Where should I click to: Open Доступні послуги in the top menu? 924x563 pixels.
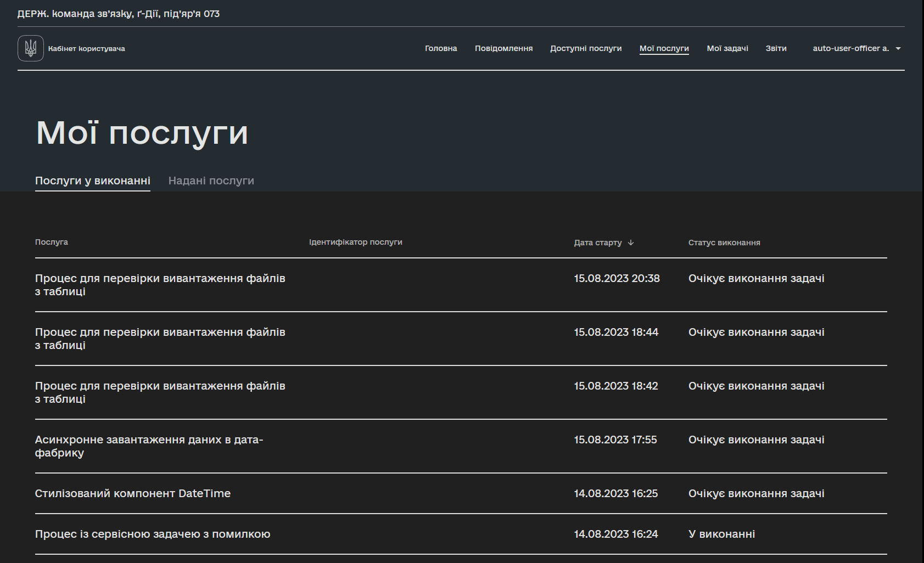pyautogui.click(x=586, y=48)
